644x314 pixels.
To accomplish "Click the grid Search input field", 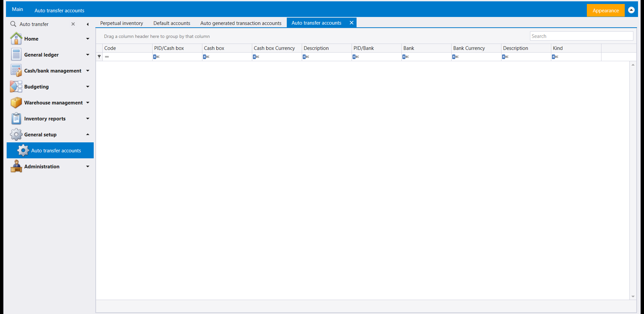I will pyautogui.click(x=582, y=36).
